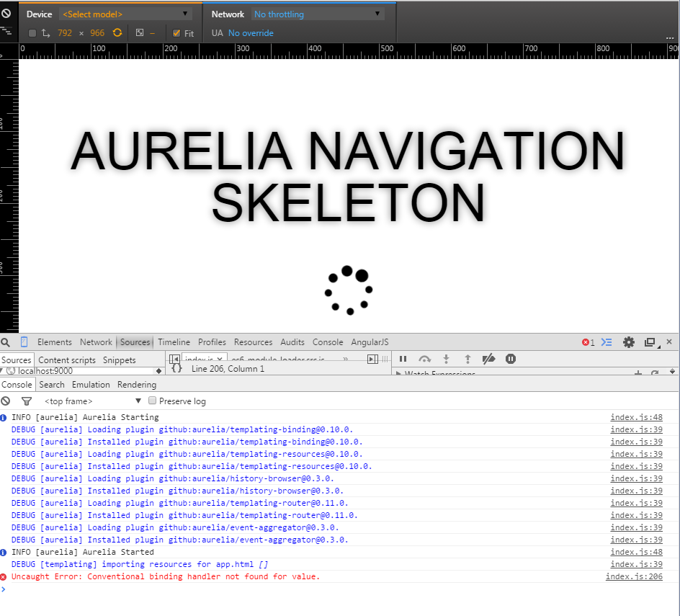Toggle pause on exceptions
This screenshot has width=680, height=616.
click(511, 359)
